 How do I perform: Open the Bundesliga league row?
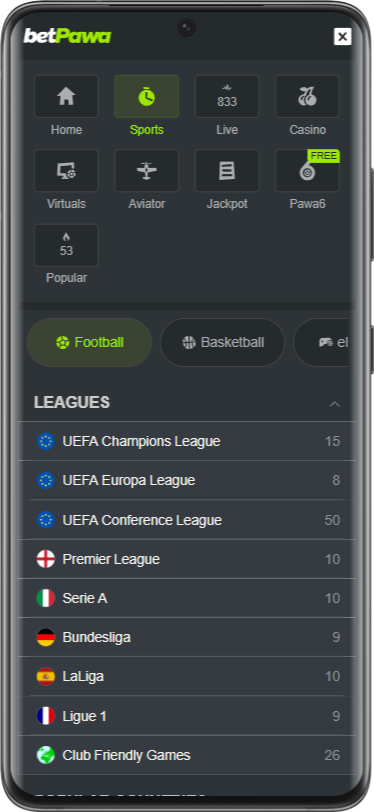coord(187,637)
